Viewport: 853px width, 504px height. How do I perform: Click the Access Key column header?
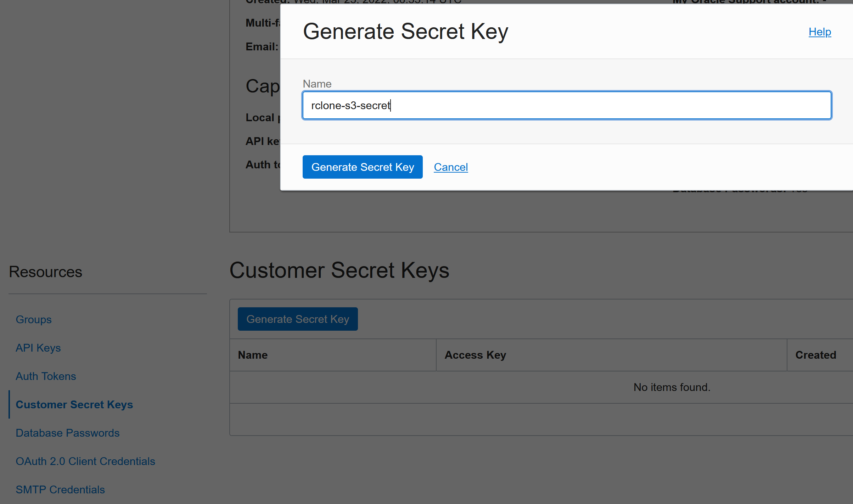pyautogui.click(x=475, y=355)
